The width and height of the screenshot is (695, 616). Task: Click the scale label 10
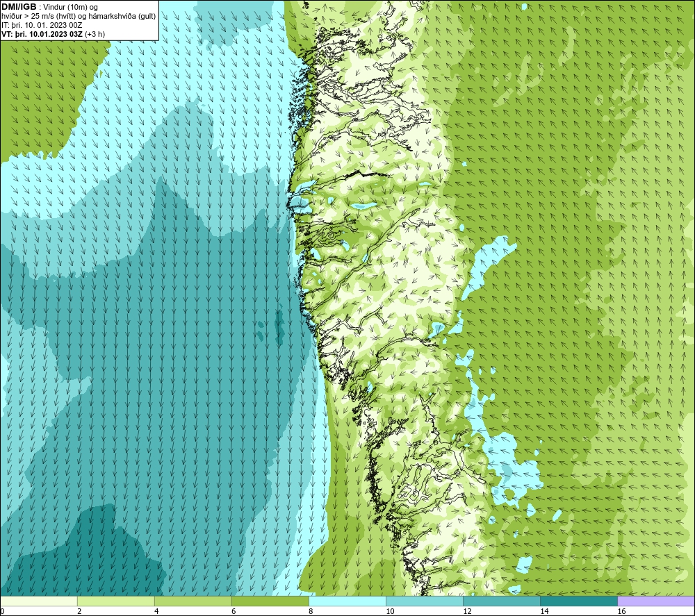(x=390, y=612)
